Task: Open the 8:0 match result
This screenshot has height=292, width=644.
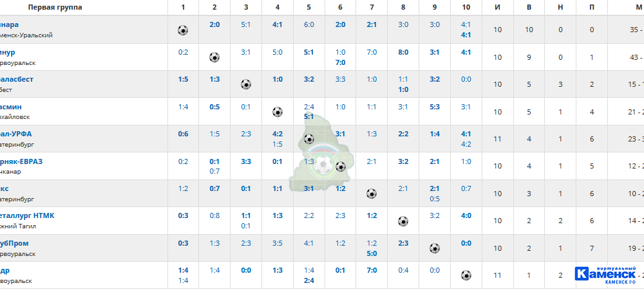Action: 403,52
